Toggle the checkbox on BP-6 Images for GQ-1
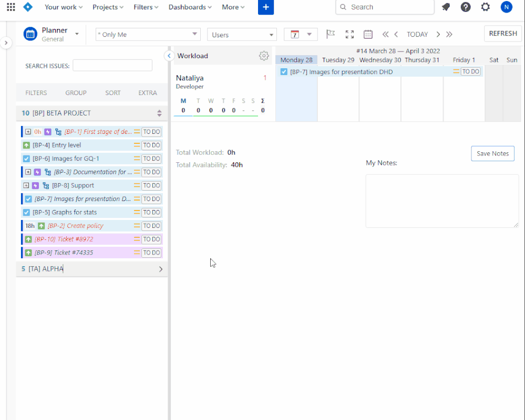This screenshot has width=525, height=420. [x=25, y=158]
